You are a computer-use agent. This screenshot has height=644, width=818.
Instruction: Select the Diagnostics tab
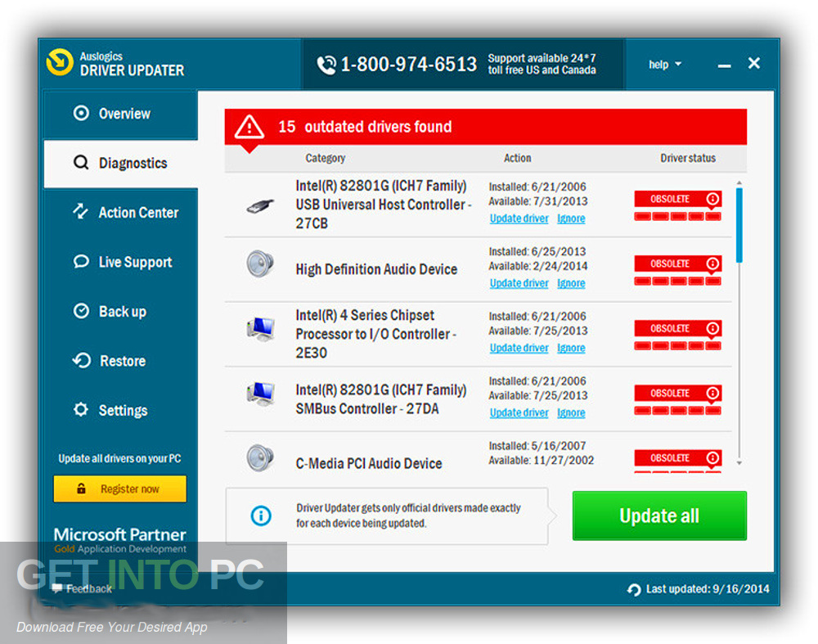coord(121,164)
